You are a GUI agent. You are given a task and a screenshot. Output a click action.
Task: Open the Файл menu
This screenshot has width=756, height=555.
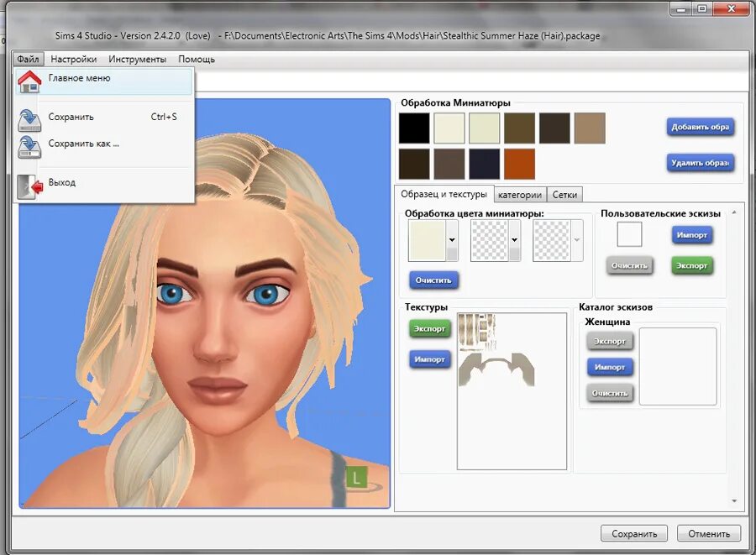click(x=28, y=59)
